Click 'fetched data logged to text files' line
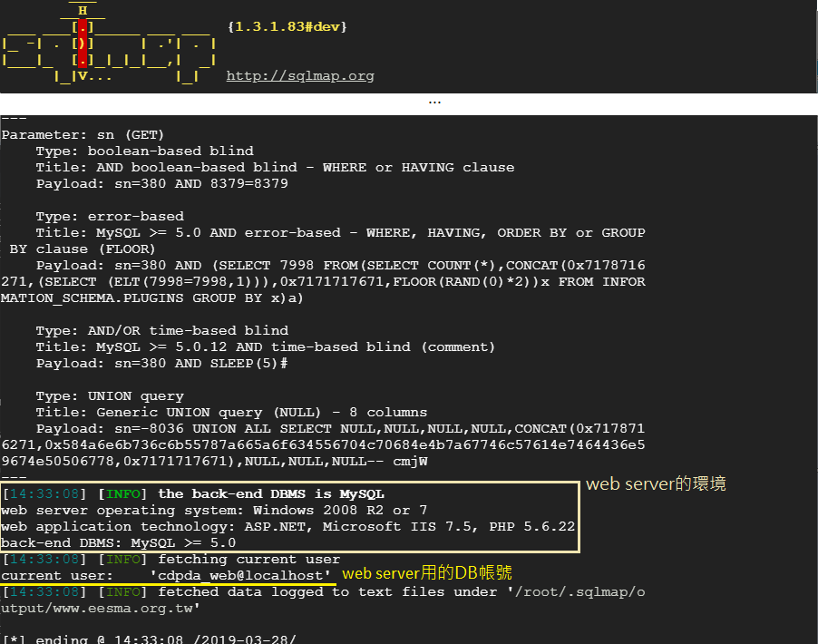The width and height of the screenshot is (818, 644). point(324,591)
